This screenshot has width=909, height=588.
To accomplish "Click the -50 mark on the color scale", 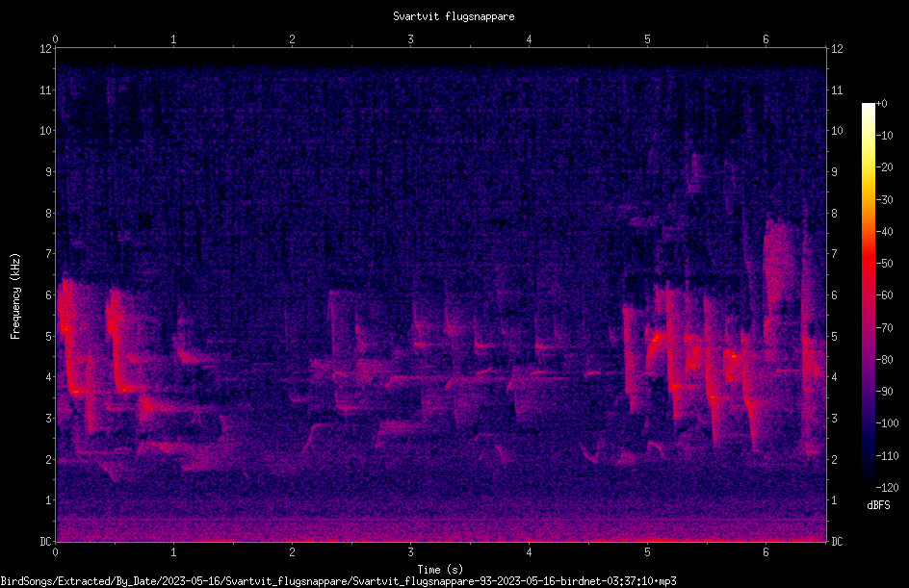I will point(885,263).
